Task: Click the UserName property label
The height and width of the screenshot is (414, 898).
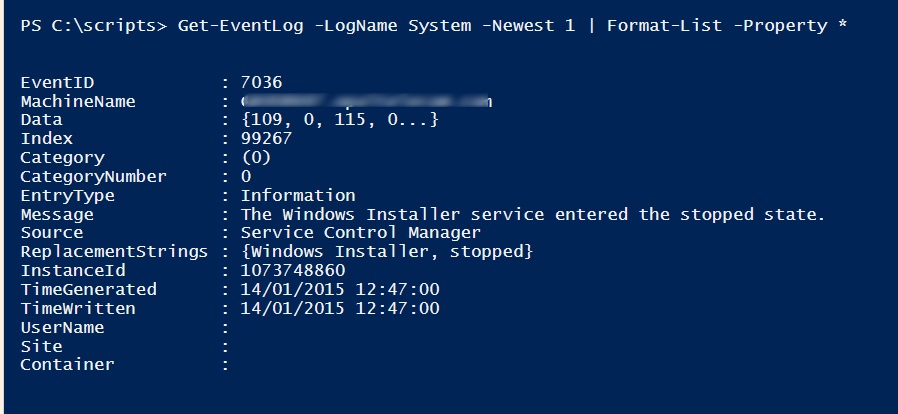Action: point(62,328)
